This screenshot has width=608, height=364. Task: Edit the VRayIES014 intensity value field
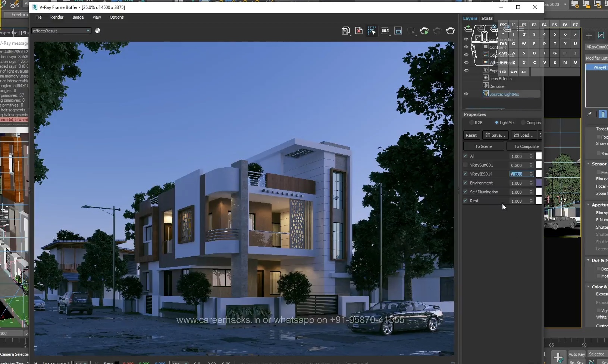(520, 174)
